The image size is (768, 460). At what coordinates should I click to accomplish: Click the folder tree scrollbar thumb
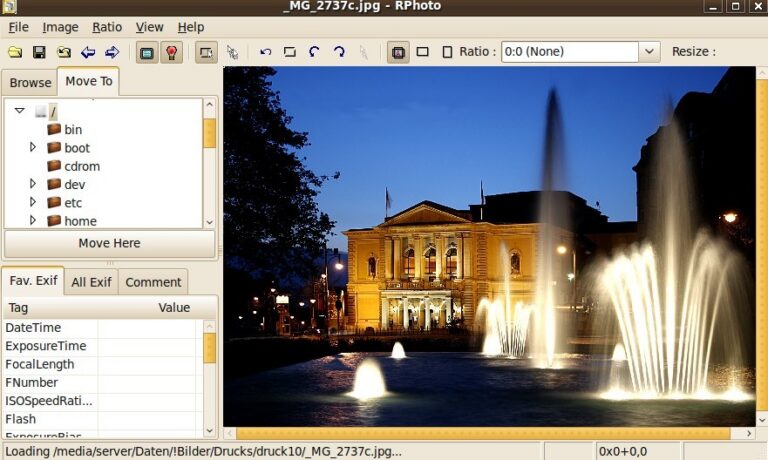pyautogui.click(x=210, y=133)
